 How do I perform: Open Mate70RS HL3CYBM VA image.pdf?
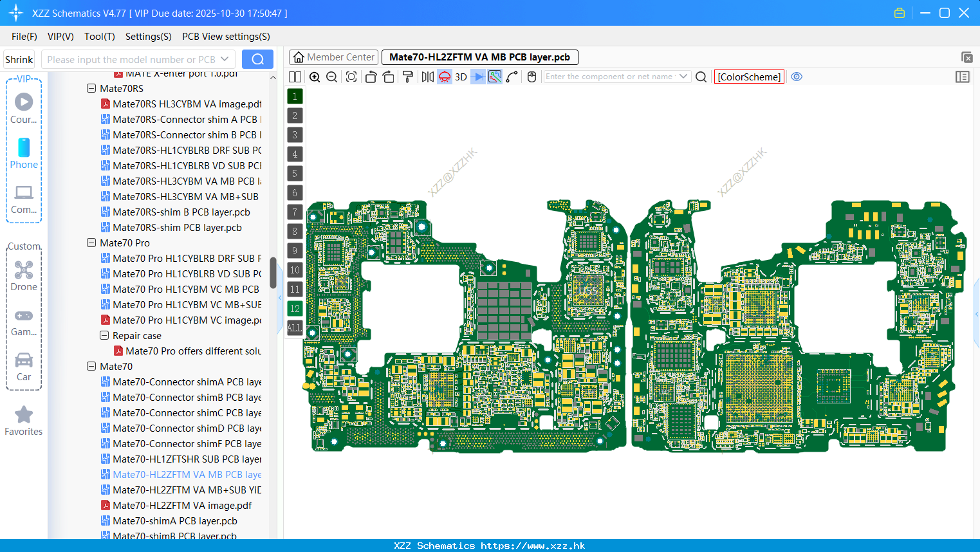pos(181,104)
